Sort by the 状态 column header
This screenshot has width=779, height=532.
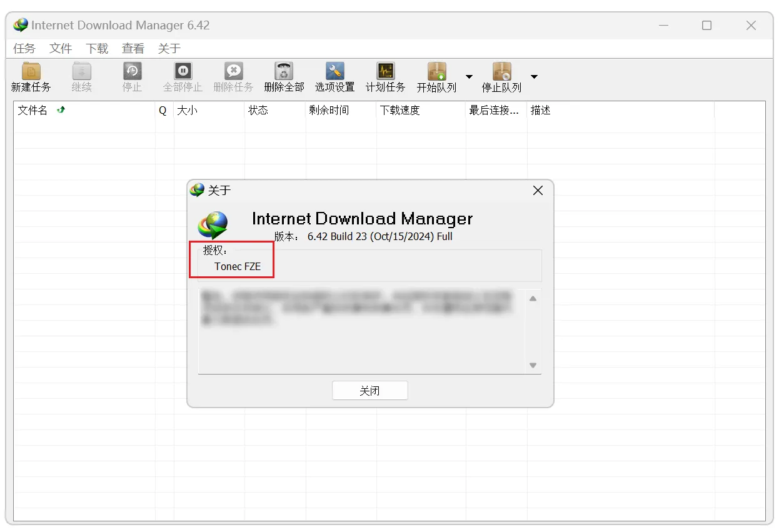[x=275, y=110]
